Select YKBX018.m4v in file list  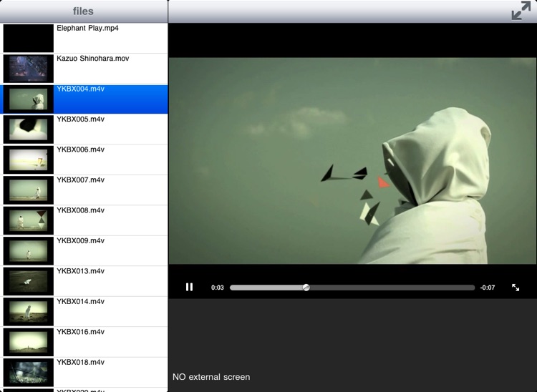pyautogui.click(x=84, y=372)
